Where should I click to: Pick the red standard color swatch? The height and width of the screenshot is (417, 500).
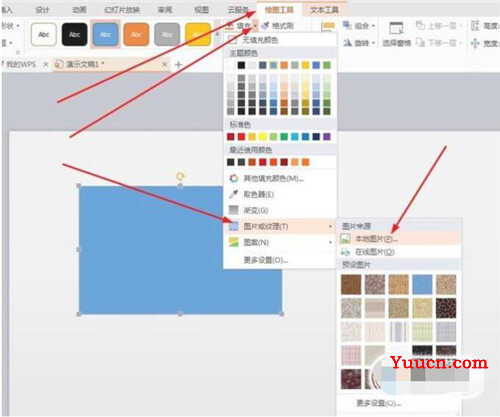click(x=241, y=137)
